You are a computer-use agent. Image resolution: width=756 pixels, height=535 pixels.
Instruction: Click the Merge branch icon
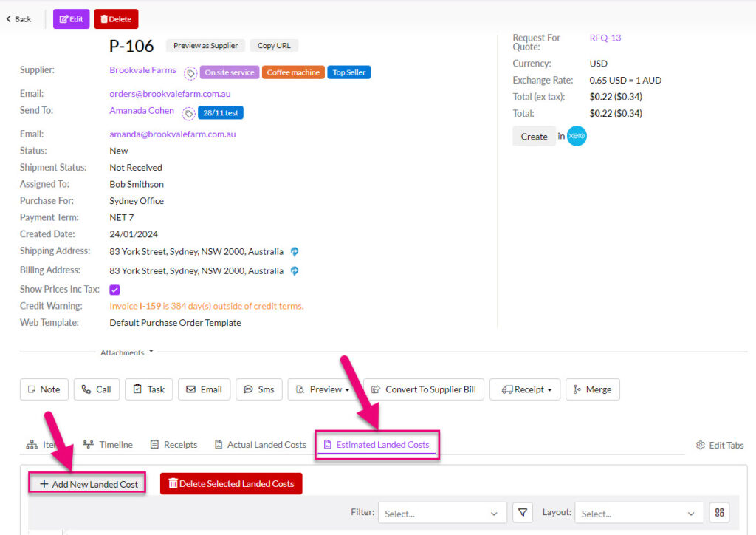pos(578,389)
